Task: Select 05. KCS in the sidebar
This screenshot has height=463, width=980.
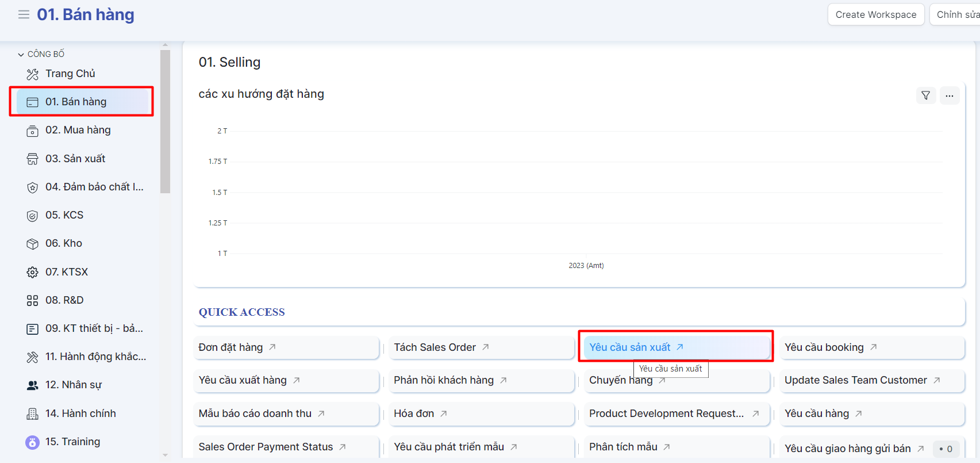Action: pos(64,215)
